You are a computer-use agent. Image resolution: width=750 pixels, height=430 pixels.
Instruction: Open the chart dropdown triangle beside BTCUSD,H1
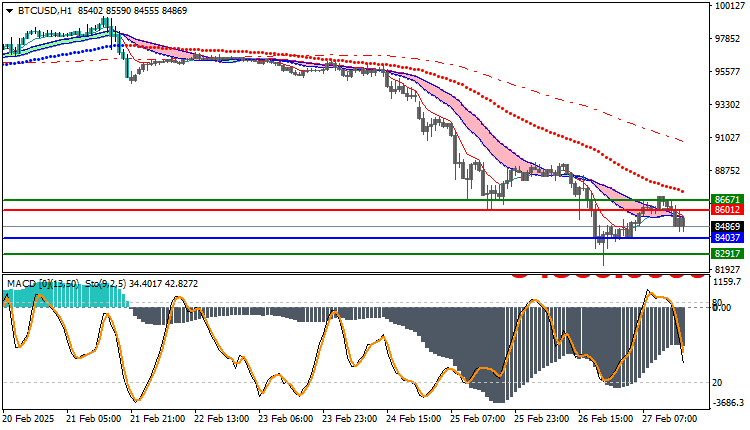[x=10, y=11]
